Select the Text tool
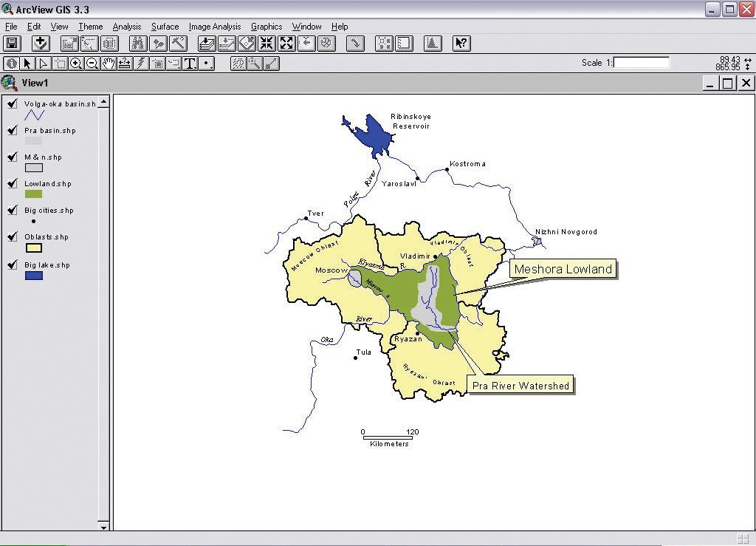Screen dimensions: 756x546 pyautogui.click(x=190, y=64)
